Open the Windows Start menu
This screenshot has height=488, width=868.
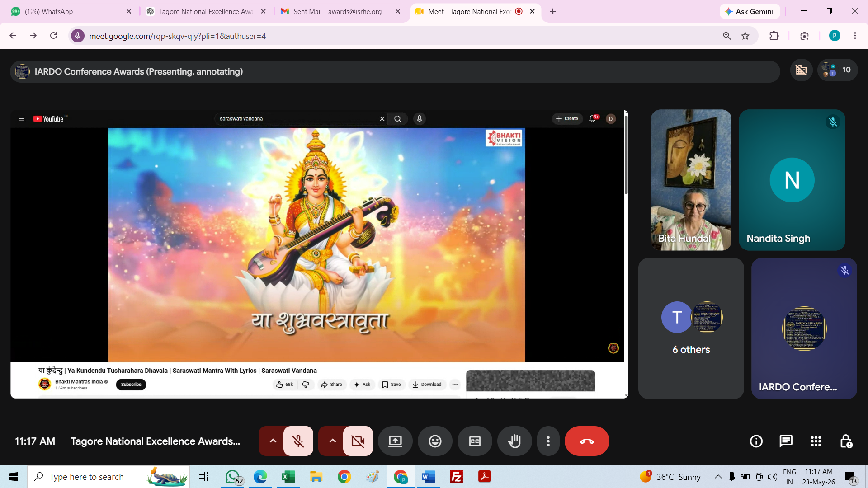(x=14, y=477)
